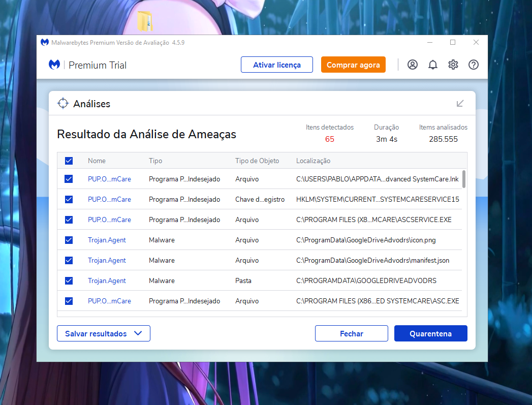Click path C:\PROGRAMDATA\GOOGLEDRIVEADVODRS
Screen dimensions: 532x405
366,281
